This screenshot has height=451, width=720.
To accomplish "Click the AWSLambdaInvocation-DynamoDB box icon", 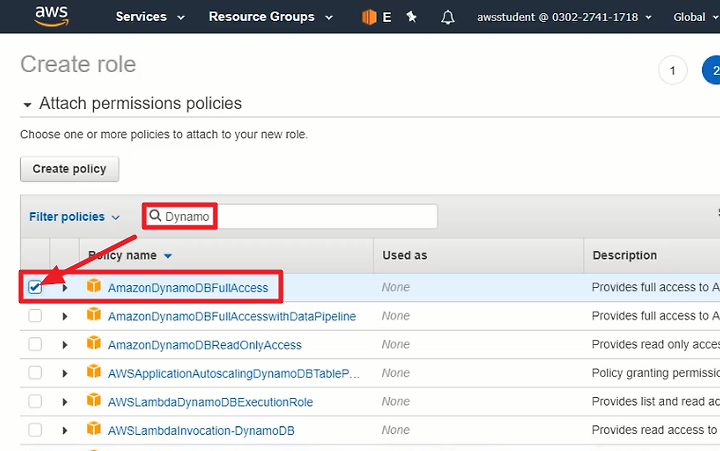I will 94,429.
